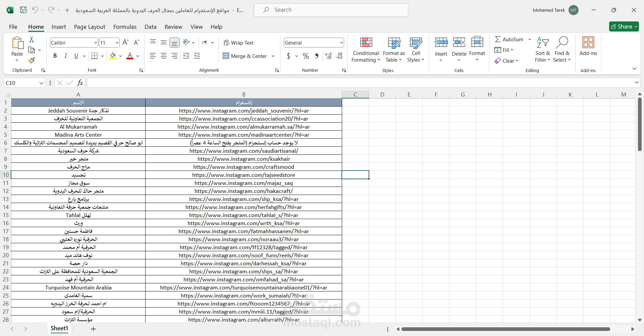
Task: Toggle Top Align vertical alignment
Action: [x=153, y=43]
